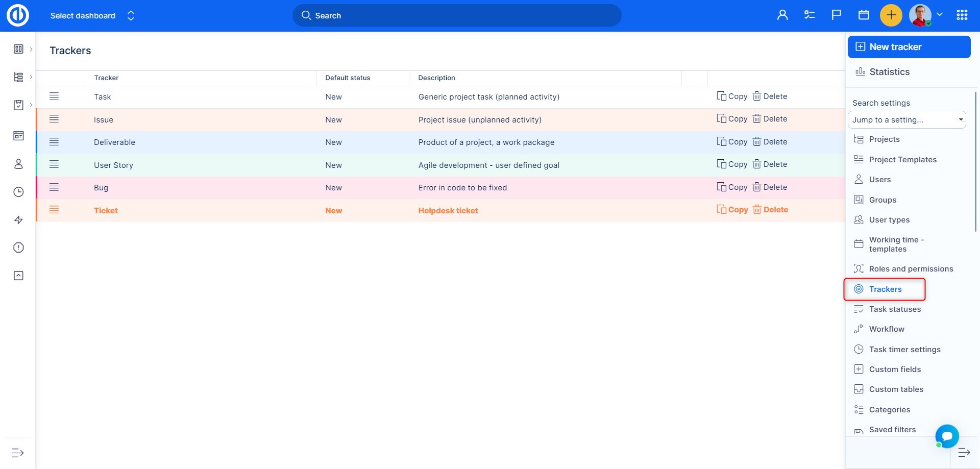This screenshot has height=469, width=980.
Task: Open the Jump to a setting dropdown
Action: click(906, 120)
